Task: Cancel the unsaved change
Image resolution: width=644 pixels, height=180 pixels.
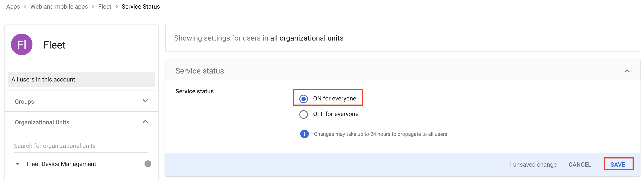Action: [580, 164]
